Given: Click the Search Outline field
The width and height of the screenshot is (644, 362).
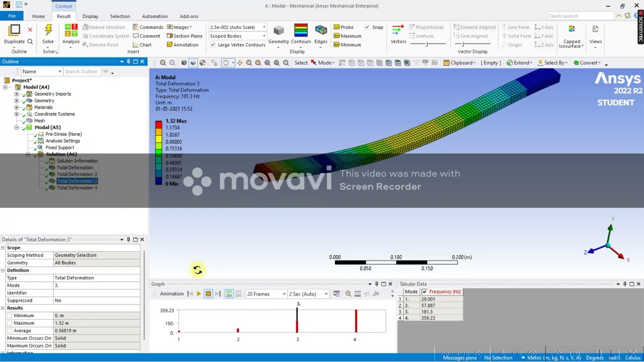Looking at the screenshot, I should click(x=82, y=71).
